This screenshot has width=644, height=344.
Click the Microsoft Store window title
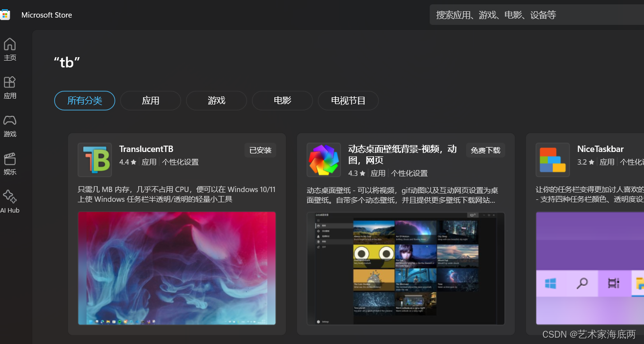click(47, 15)
